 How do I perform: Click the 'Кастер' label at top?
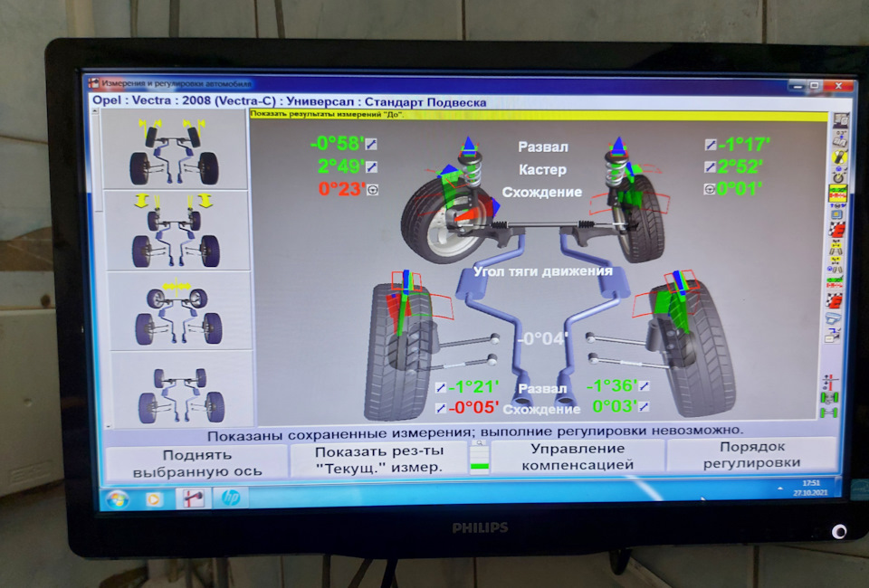coord(542,170)
